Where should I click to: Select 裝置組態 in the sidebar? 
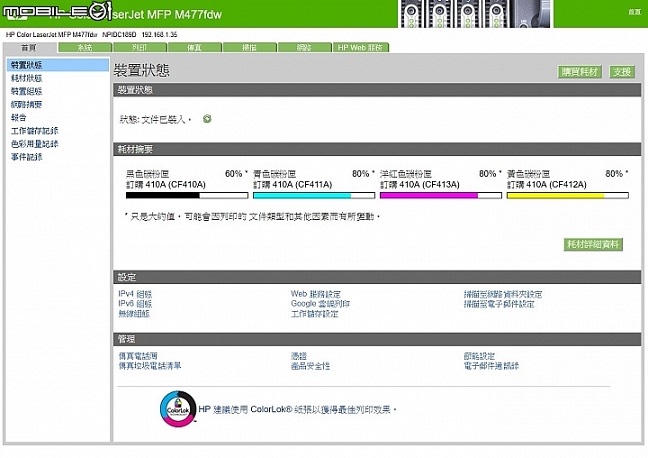(26, 91)
